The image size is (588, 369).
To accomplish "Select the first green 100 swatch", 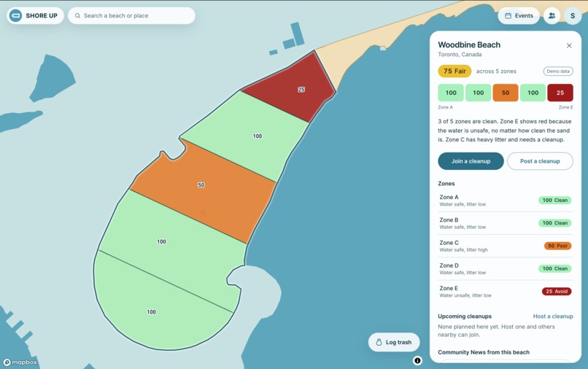I will pos(451,93).
